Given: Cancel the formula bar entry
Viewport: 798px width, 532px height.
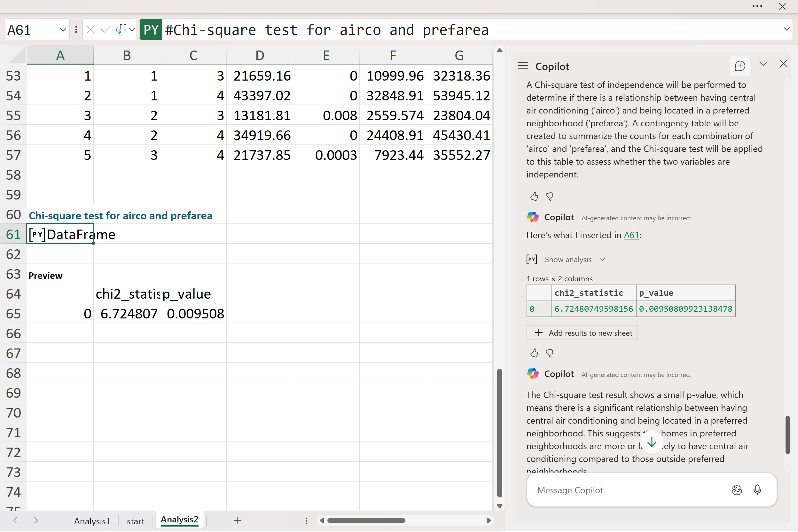Looking at the screenshot, I should [x=90, y=30].
